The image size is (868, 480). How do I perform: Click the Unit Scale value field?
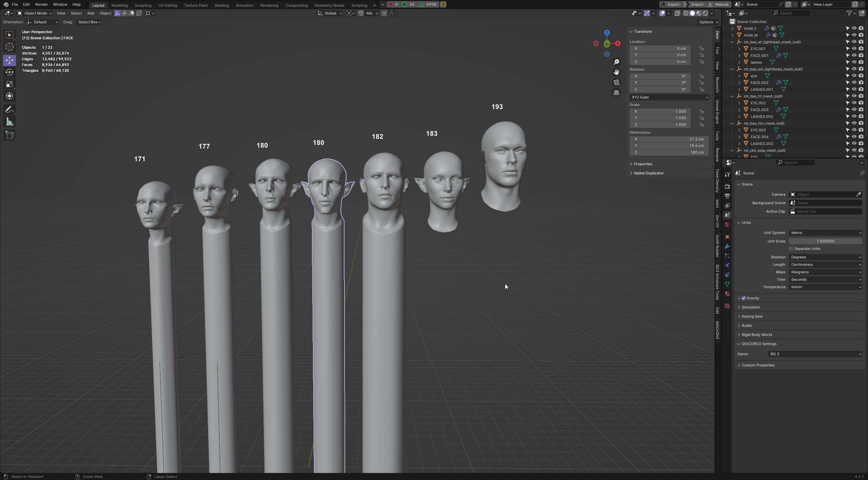(x=825, y=241)
